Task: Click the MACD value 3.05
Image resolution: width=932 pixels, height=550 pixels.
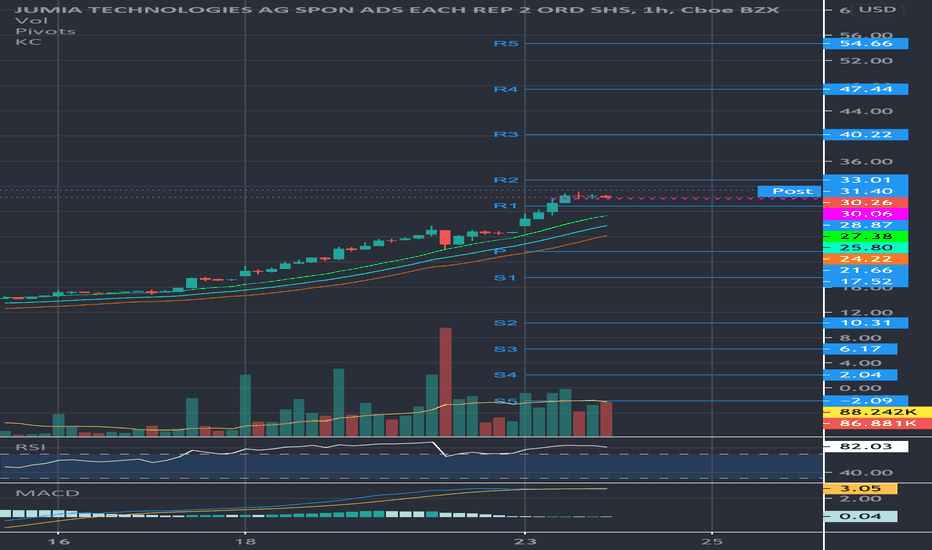Action: tap(860, 488)
